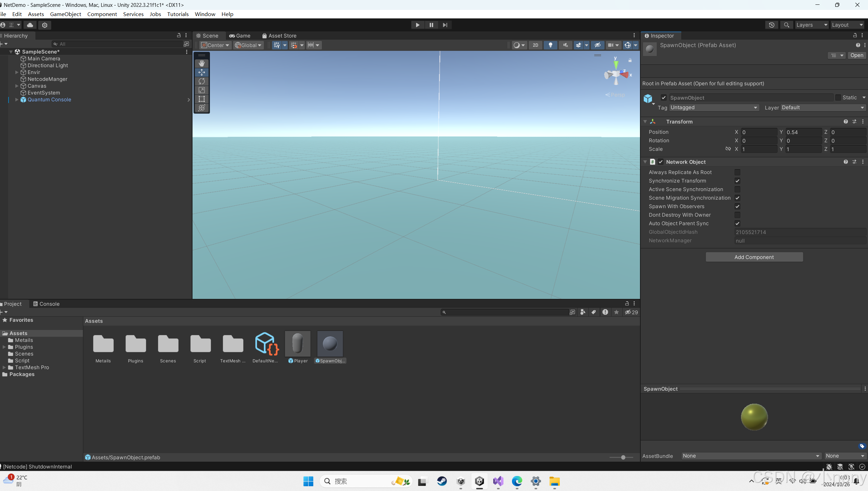Open the Untagged tag dropdown
Screen dimensions: 868x491
(713, 107)
